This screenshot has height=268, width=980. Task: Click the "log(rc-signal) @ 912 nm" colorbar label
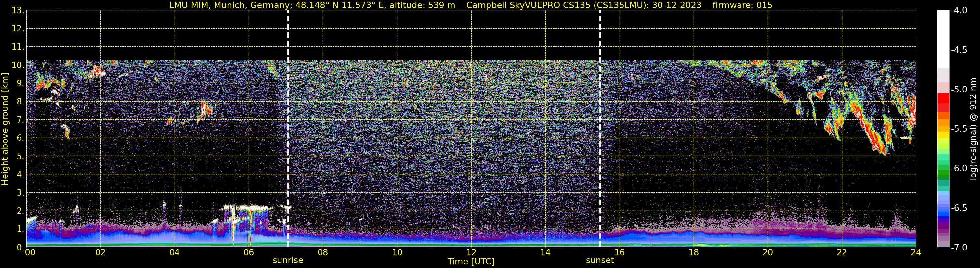pyautogui.click(x=973, y=129)
